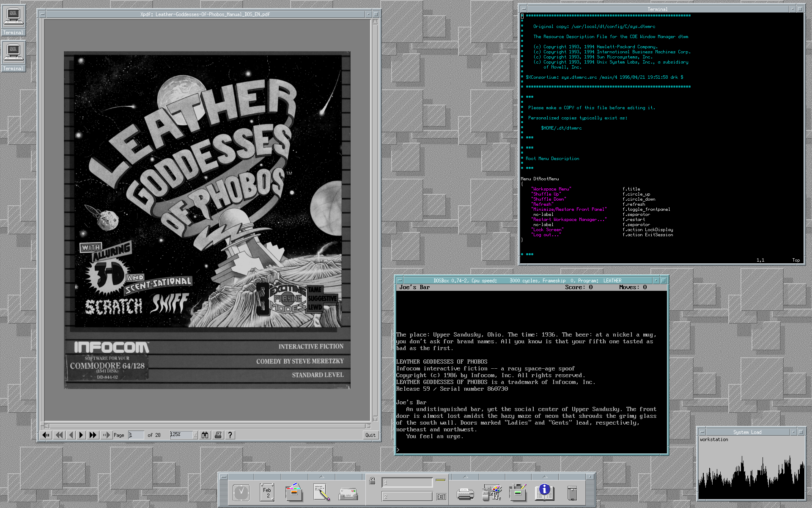
Task: Open the DOSBox window menu button
Action: click(400, 280)
